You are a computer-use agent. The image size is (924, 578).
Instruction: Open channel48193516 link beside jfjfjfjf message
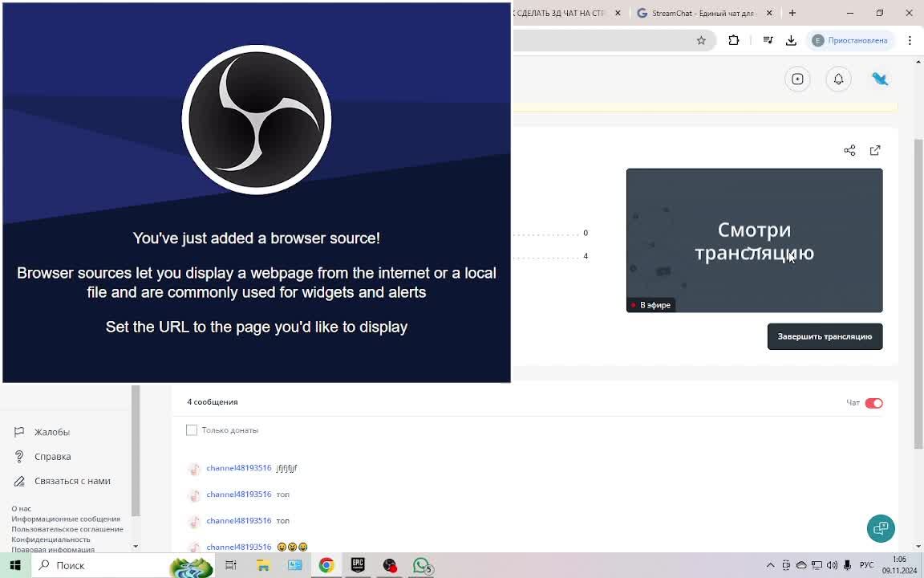click(x=239, y=468)
